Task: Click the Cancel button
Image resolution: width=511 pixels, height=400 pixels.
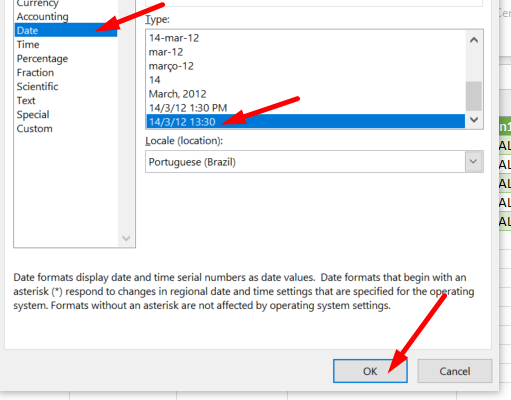Action: point(455,371)
